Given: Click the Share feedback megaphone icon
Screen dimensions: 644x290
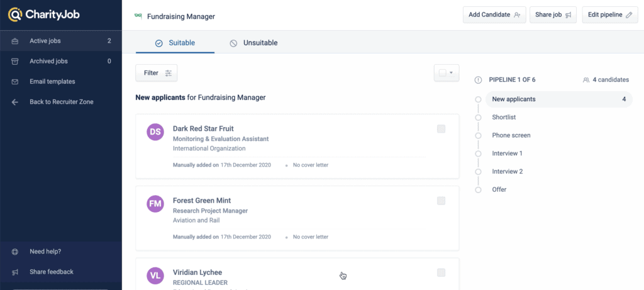Looking at the screenshot, I should point(15,272).
